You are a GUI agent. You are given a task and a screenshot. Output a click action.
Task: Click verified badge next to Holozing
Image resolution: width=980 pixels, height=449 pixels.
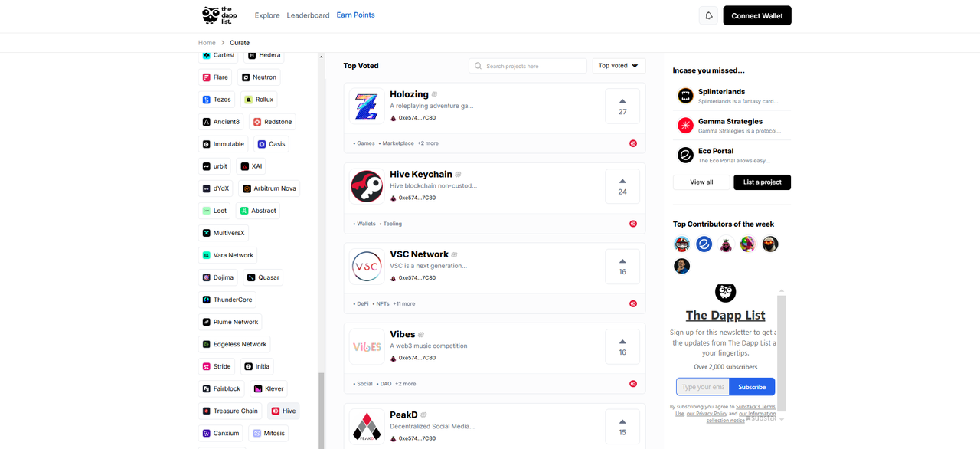435,94
